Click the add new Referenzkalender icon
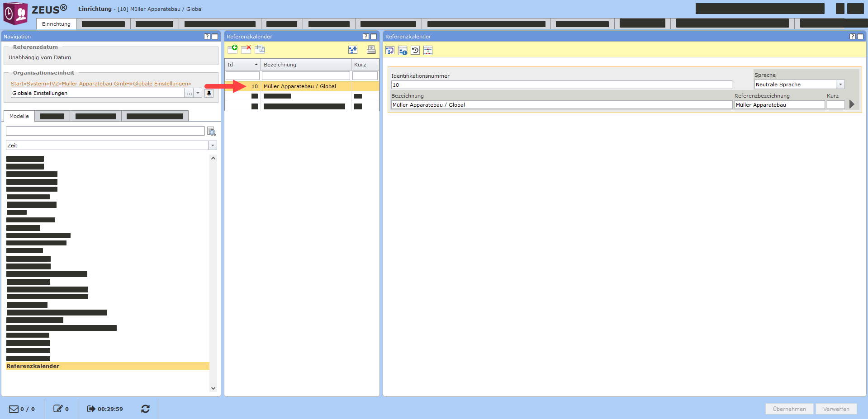The image size is (868, 419). pos(232,49)
